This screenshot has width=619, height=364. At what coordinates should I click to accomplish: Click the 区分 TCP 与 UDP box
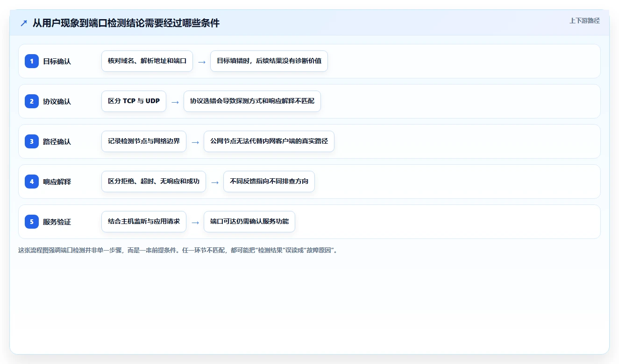click(x=134, y=101)
